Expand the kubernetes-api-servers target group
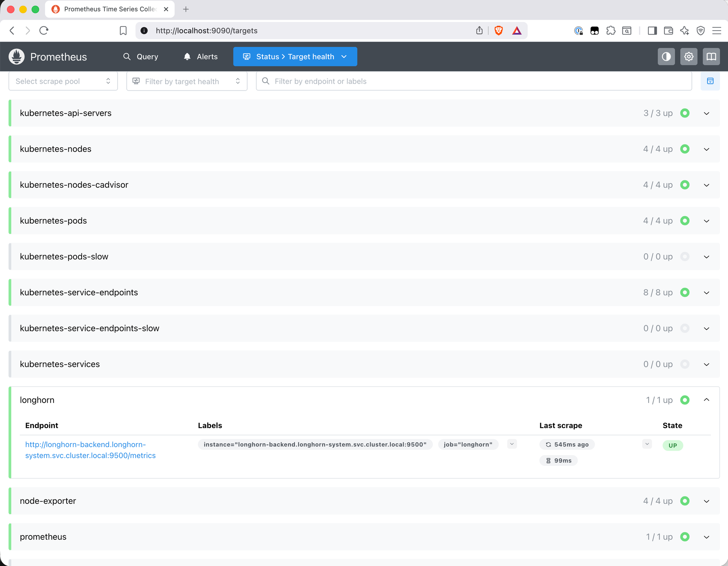This screenshot has height=566, width=728. [707, 113]
